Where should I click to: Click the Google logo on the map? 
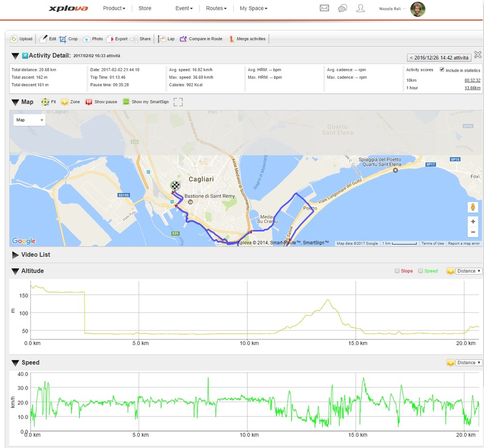coord(24,241)
